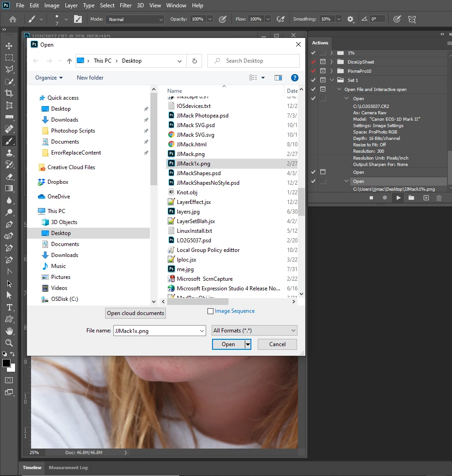Click the Open cloud documents button
The height and width of the screenshot is (476, 452).
click(x=135, y=313)
